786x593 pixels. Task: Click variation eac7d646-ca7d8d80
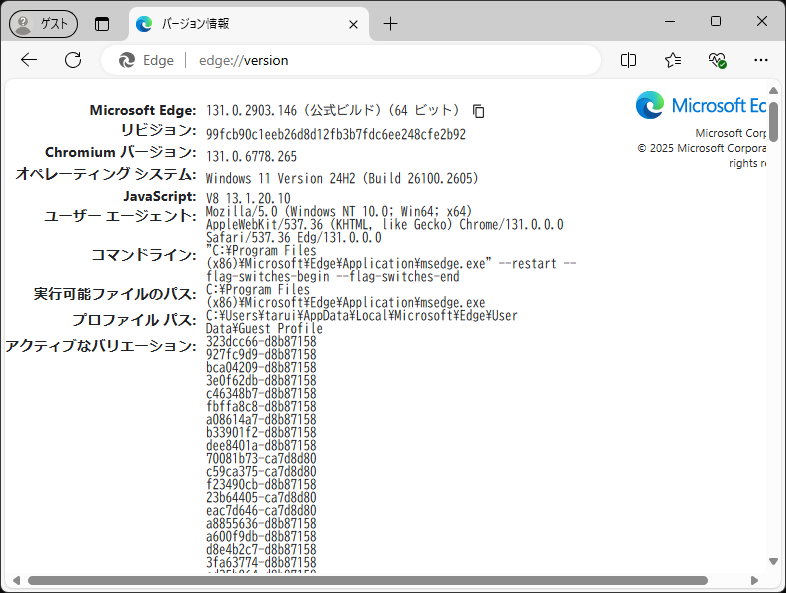click(261, 511)
